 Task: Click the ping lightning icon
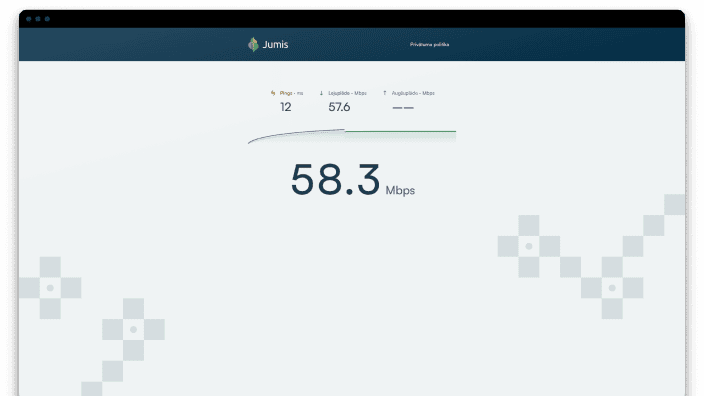273,93
